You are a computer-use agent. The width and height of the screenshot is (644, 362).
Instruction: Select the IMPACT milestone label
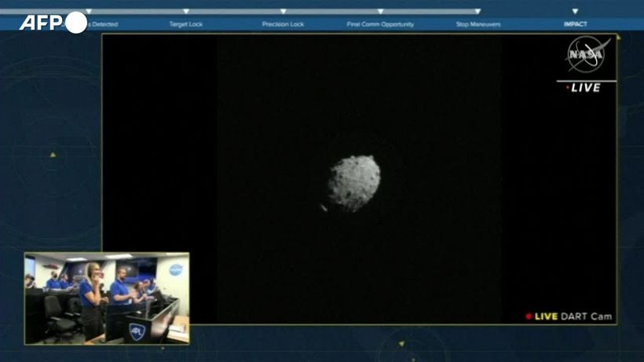point(575,24)
